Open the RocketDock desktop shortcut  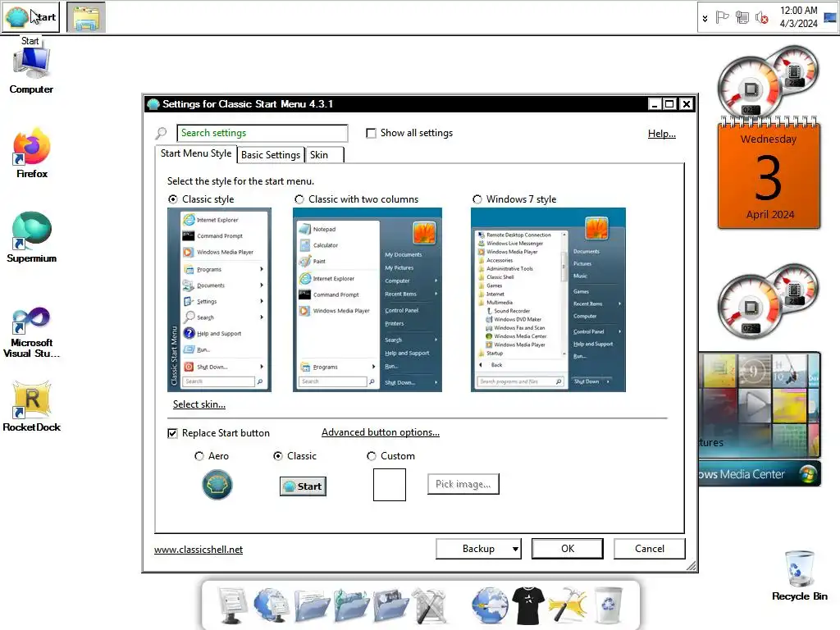(x=32, y=407)
